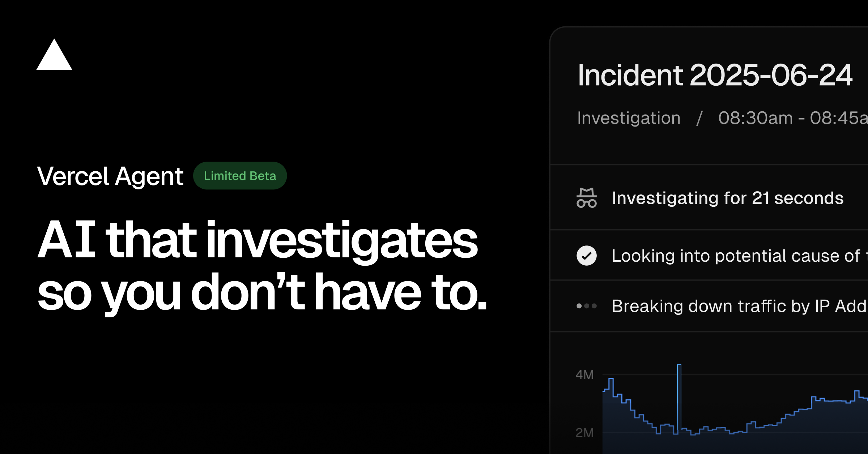Click the tall traffic spike in chart

tap(679, 397)
